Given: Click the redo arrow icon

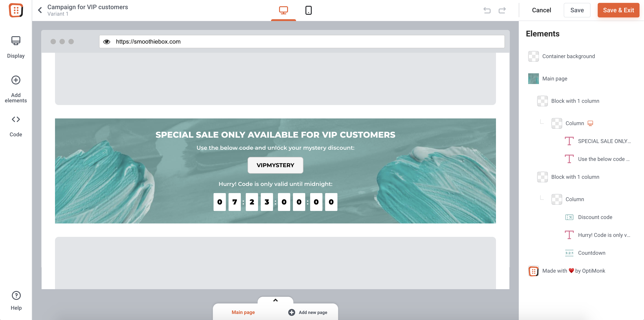Looking at the screenshot, I should (x=502, y=10).
